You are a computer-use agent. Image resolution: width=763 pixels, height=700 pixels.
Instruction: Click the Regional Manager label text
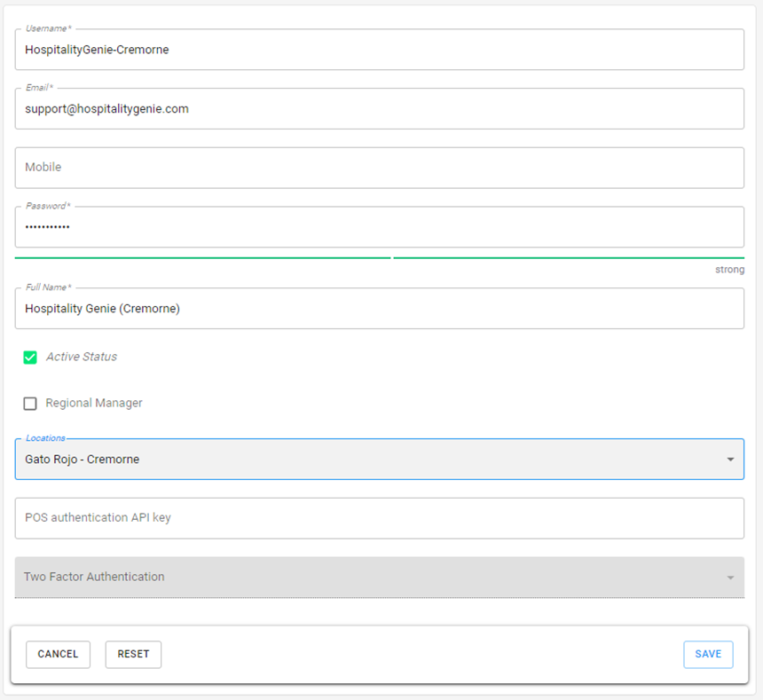tap(94, 404)
